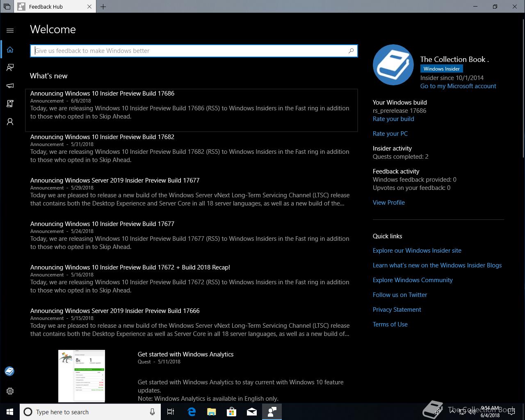Screen dimensions: 525x420
Task: Open the tab sets overview icon
Action: coord(7,7)
